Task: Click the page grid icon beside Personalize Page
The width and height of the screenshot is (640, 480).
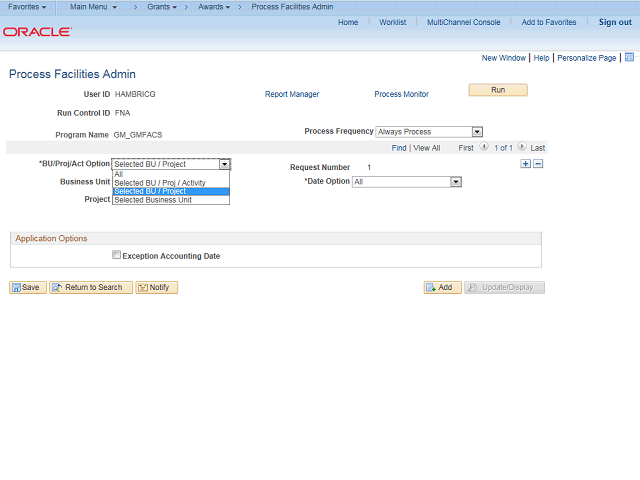Action: [629, 57]
